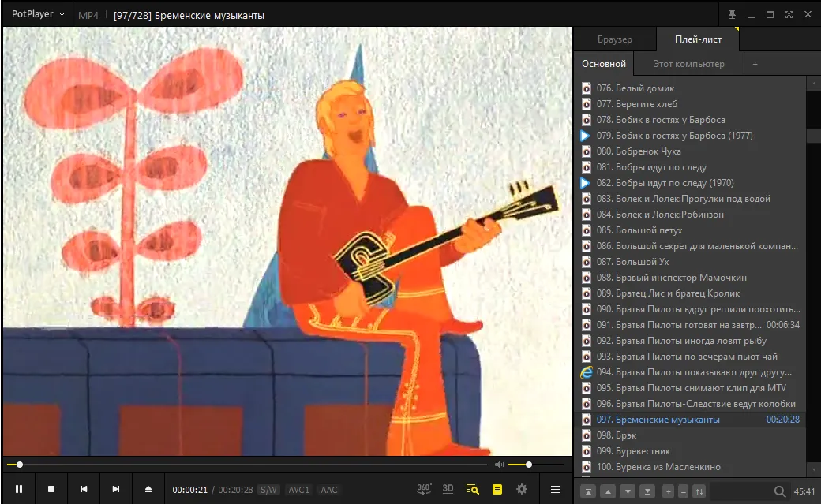This screenshot has height=504, width=821.
Task: Toggle S/W decoder mode
Action: 268,490
